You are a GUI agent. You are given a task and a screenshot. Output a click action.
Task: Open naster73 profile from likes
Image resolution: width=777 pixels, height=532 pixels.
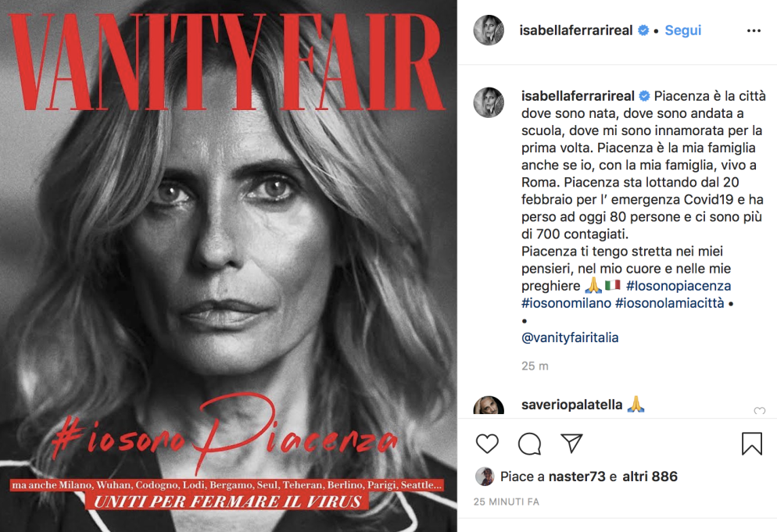click(x=577, y=477)
